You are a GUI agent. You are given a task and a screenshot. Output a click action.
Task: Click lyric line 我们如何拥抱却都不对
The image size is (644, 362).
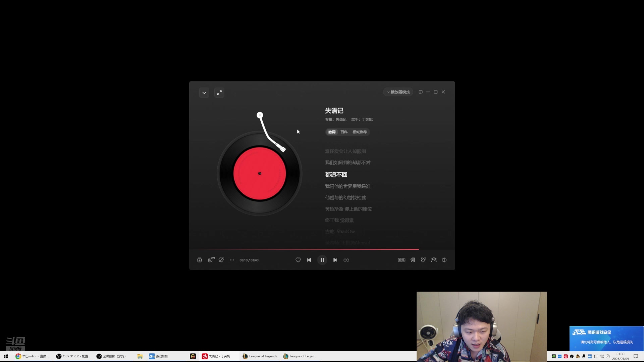click(347, 163)
